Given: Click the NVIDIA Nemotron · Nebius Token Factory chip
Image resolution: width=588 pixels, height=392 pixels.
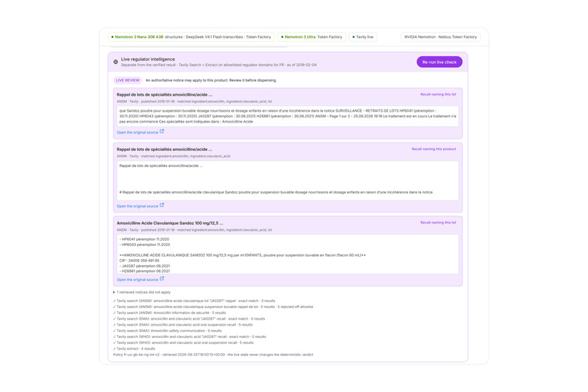Looking at the screenshot, I should (x=440, y=36).
